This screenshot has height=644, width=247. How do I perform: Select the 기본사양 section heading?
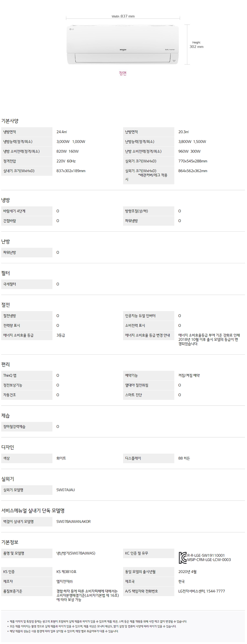pos(10,121)
